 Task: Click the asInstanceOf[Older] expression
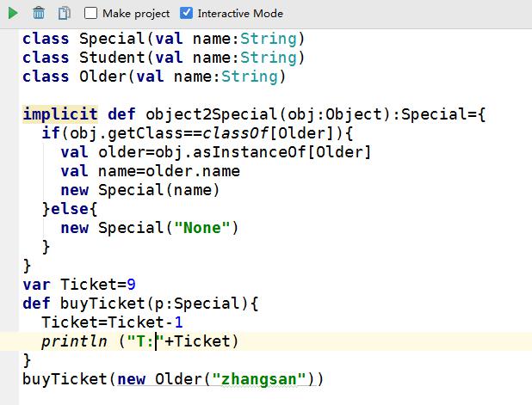[x=282, y=152]
